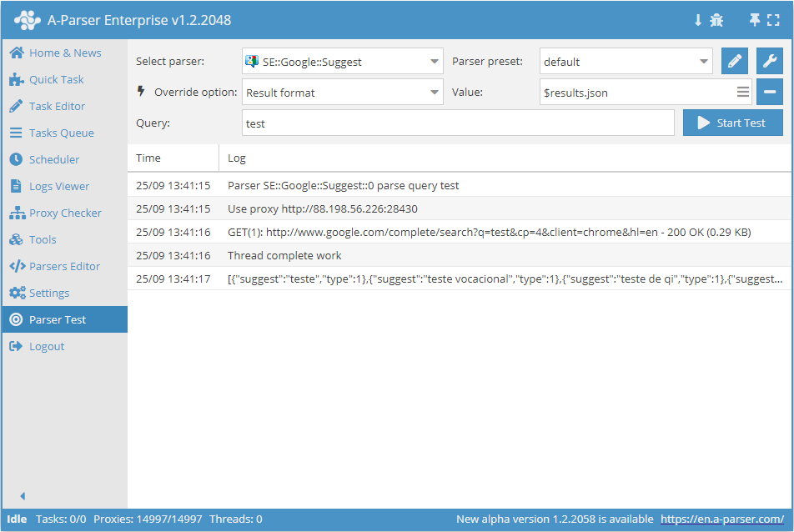Viewport: 794px width, 532px height.
Task: Collapse the sidebar with the left arrow
Action: click(23, 495)
